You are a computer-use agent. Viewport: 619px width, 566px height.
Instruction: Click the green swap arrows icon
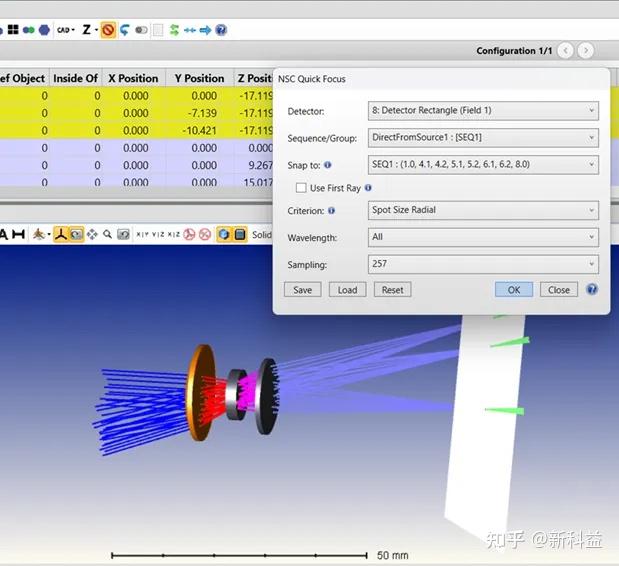click(x=174, y=30)
